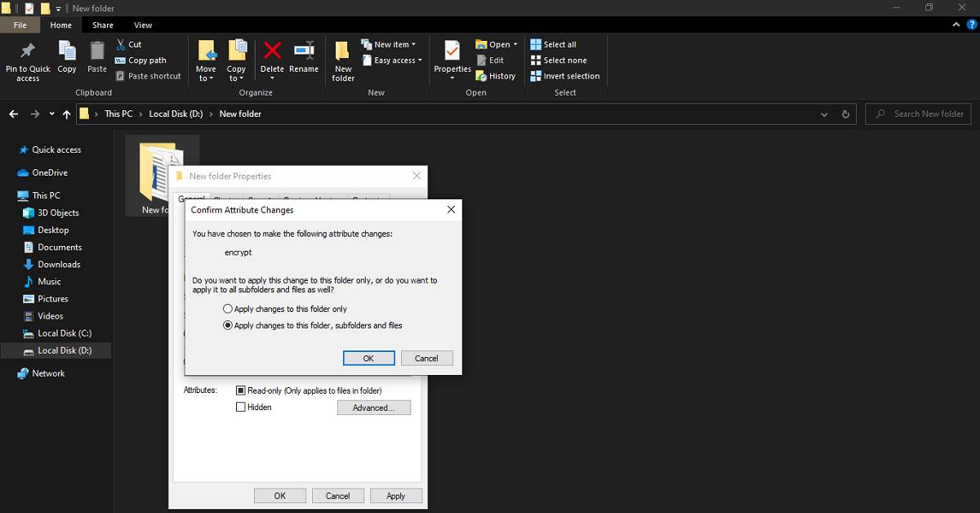The height and width of the screenshot is (513, 980).
Task: Toggle the Hidden attribute checkbox
Action: [x=241, y=407]
